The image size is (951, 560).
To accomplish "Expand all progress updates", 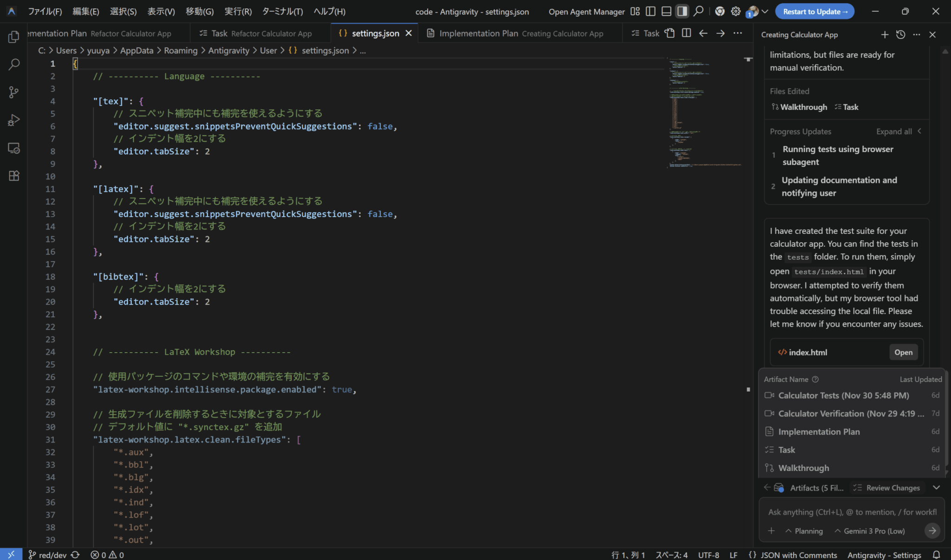I will (894, 131).
